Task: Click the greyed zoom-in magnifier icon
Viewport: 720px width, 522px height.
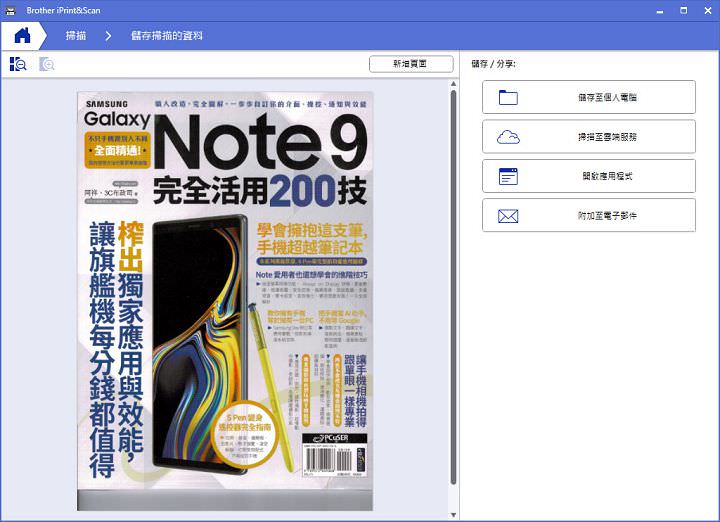Action: 47,64
